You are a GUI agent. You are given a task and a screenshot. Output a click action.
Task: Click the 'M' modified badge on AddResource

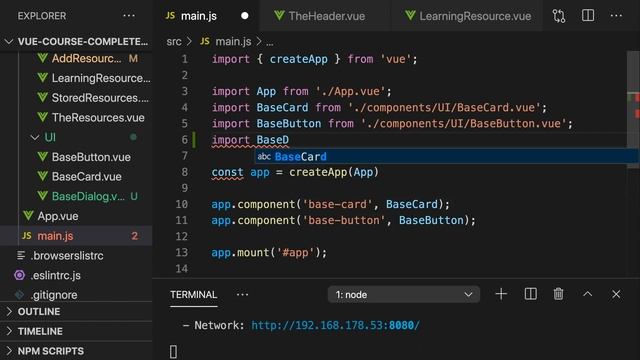[133, 58]
